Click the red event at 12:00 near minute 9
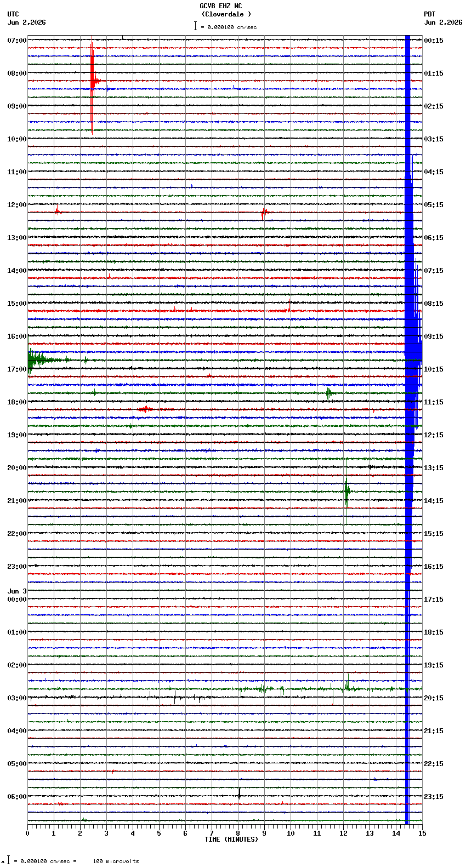The height and width of the screenshot is (868, 466). pos(265,212)
